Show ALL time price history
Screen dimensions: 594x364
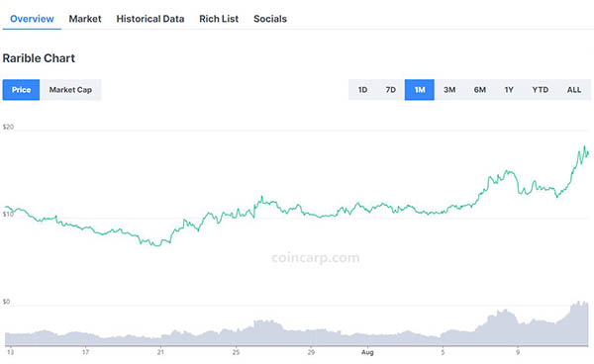tap(574, 90)
